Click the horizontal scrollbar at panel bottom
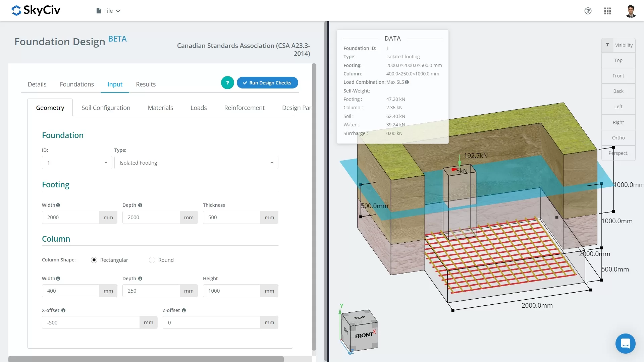The height and width of the screenshot is (362, 644). [146, 359]
